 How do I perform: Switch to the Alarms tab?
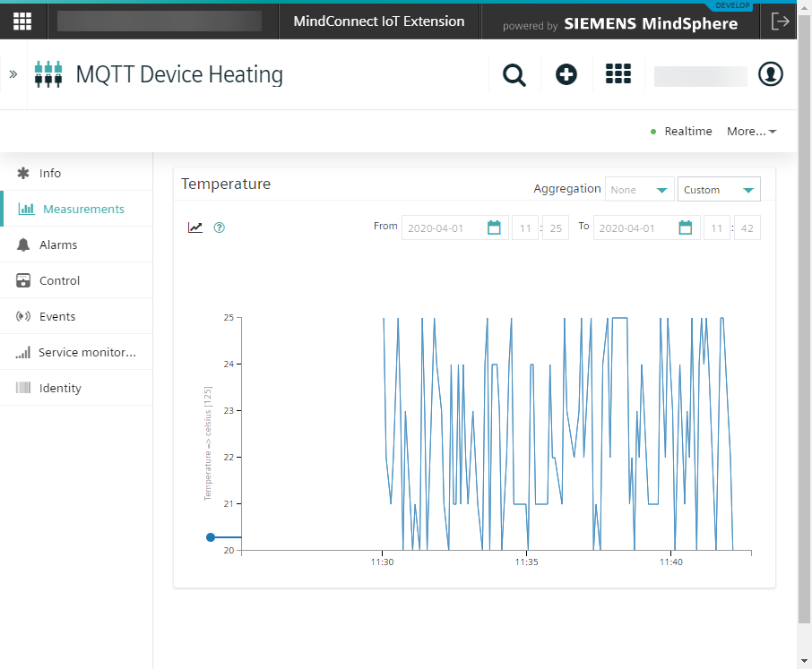(58, 244)
